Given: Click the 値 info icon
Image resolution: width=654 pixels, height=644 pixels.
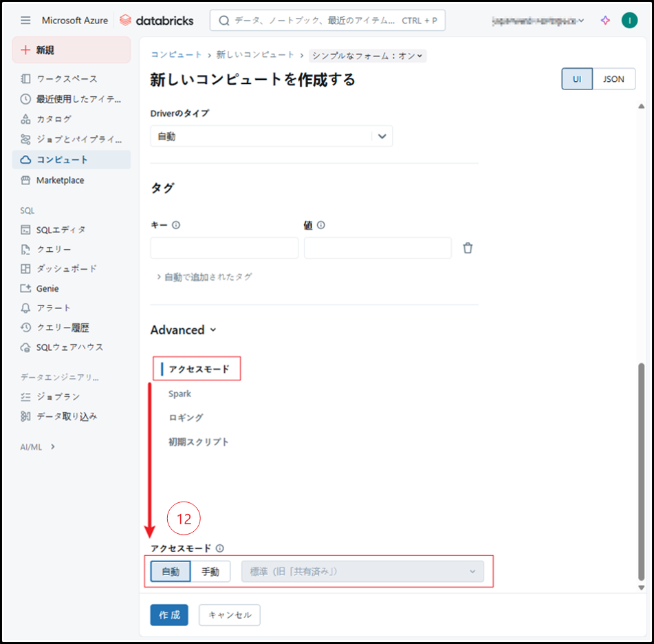Looking at the screenshot, I should (x=320, y=225).
